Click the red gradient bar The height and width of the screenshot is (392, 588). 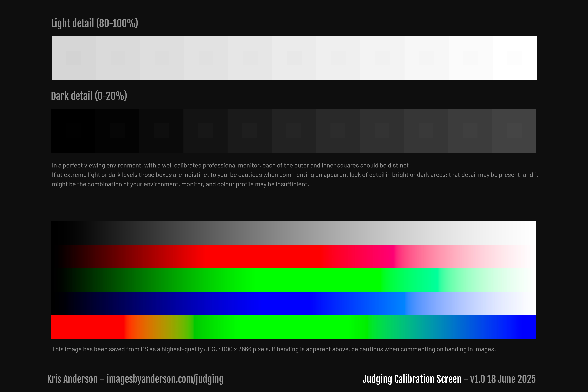click(x=293, y=256)
